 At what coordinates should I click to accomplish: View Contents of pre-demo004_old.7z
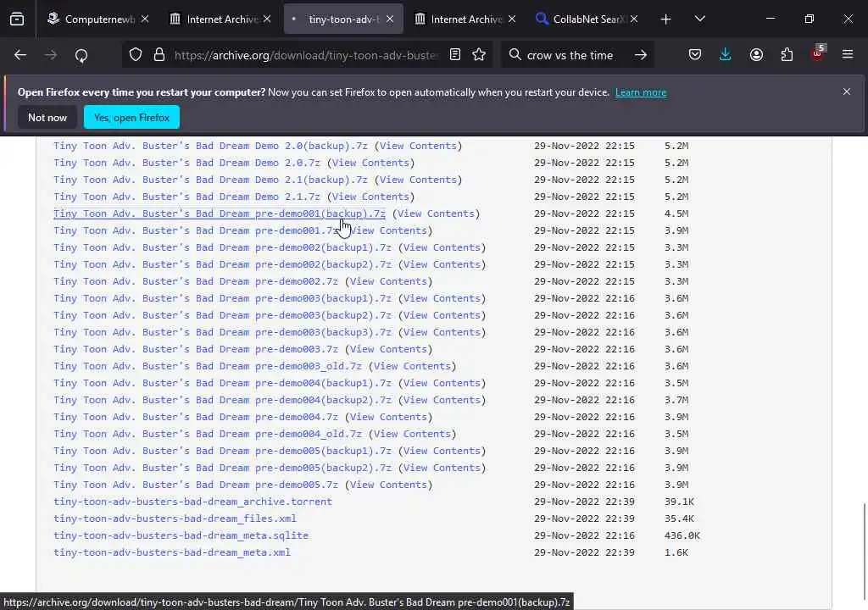(x=413, y=434)
